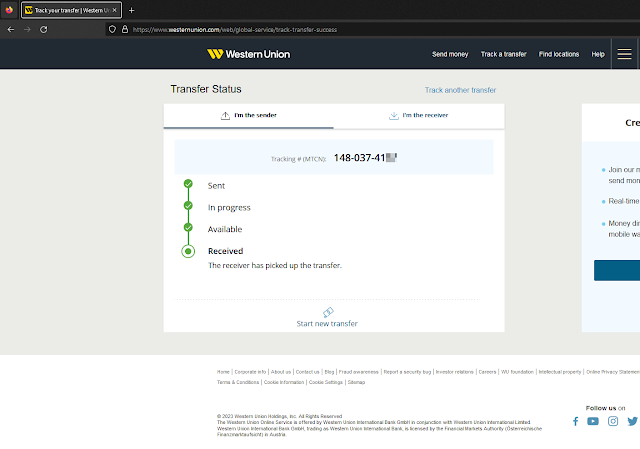640x449 pixels.
Task: Click Track another transfer link
Action: [460, 90]
